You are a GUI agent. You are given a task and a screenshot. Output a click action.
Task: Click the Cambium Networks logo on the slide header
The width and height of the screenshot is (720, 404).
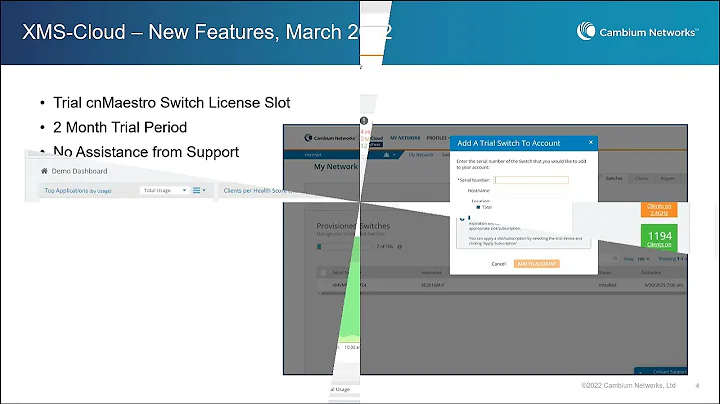(x=637, y=31)
